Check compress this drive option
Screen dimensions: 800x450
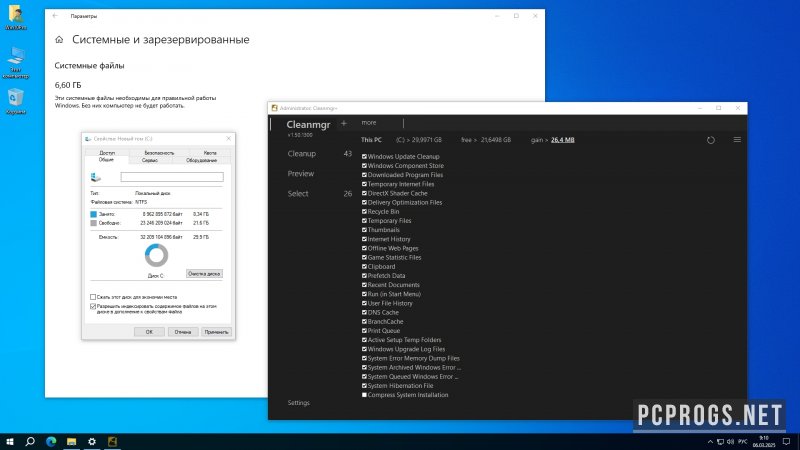[x=93, y=297]
